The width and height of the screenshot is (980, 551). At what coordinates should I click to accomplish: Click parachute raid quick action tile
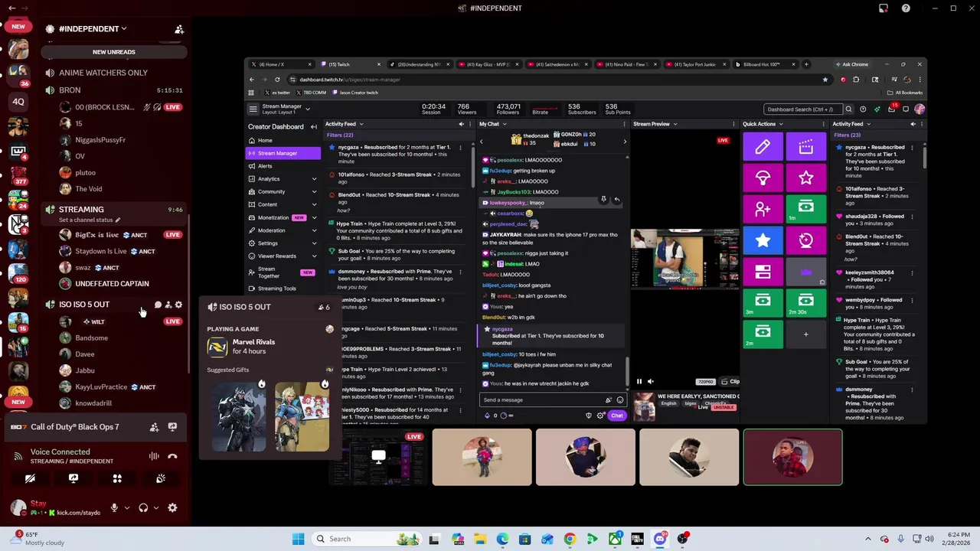point(763,178)
